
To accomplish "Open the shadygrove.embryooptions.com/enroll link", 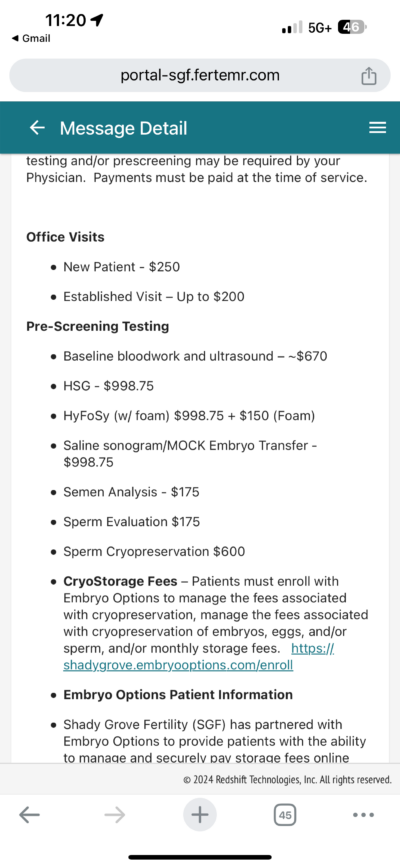I will (199, 657).
